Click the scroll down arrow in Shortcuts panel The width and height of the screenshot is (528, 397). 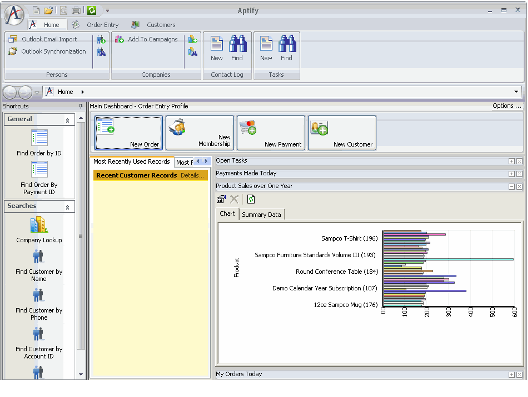click(x=81, y=374)
